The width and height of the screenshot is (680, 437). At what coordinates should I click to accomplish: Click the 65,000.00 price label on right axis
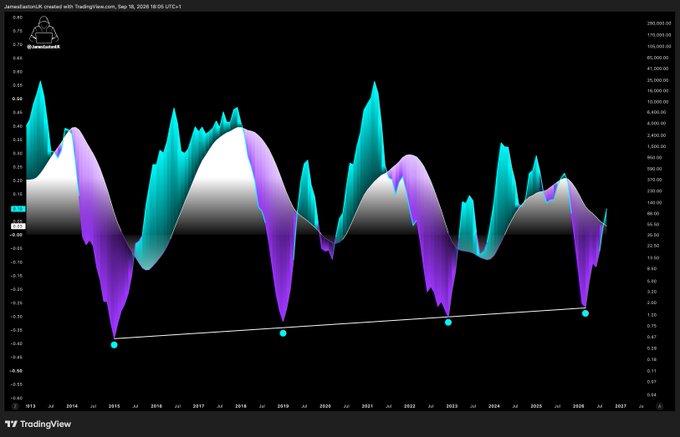[658, 58]
